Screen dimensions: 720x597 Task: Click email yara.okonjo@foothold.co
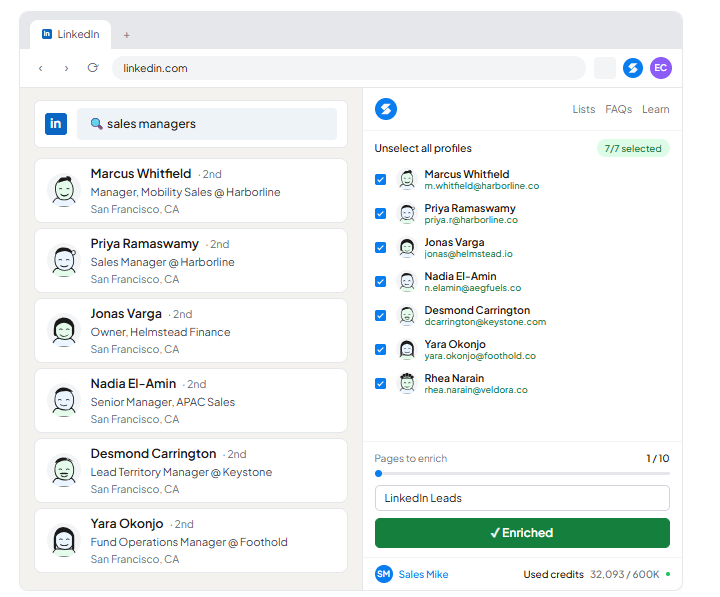point(480,356)
